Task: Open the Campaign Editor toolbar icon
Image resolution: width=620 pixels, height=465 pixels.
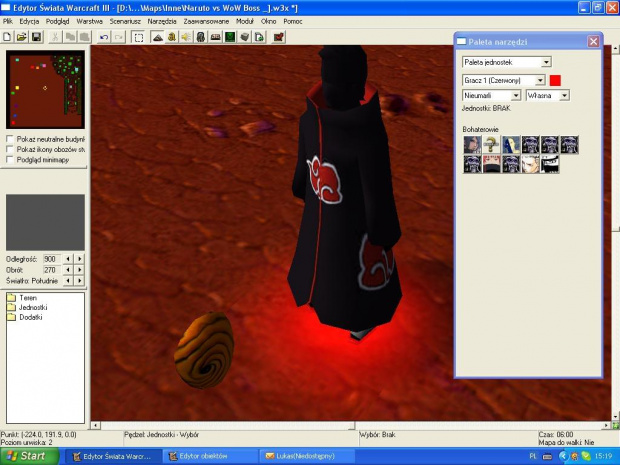Action: tap(215, 37)
